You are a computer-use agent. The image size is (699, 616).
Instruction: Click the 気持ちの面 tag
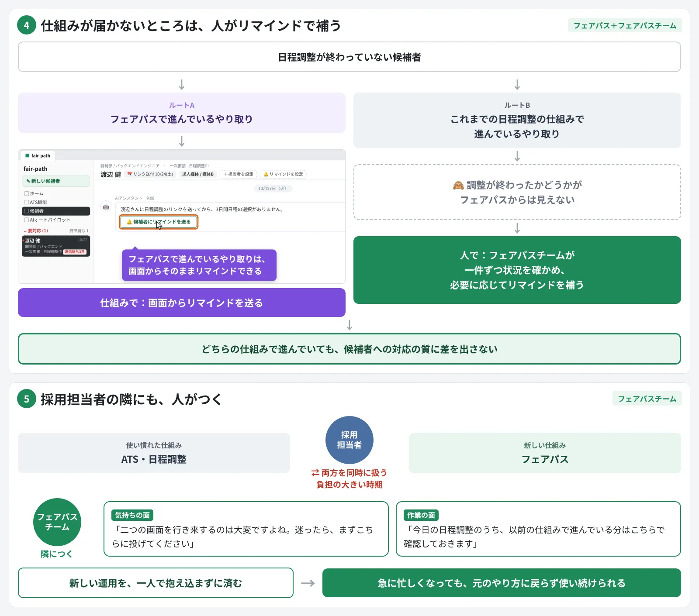tap(132, 515)
